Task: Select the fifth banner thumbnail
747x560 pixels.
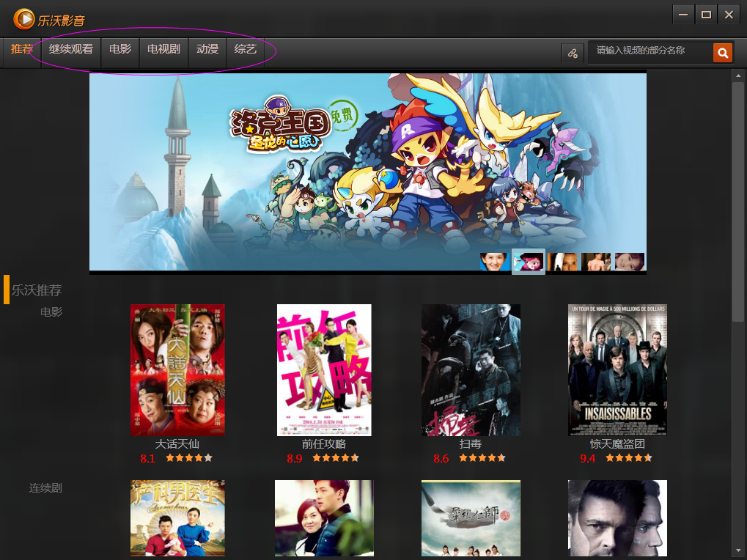Action: point(630,262)
